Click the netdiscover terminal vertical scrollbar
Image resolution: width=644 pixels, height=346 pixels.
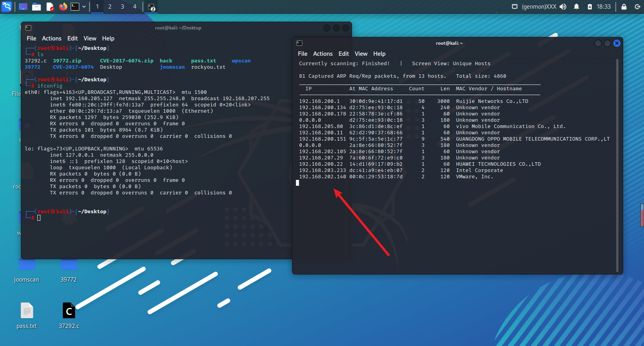pyautogui.click(x=617, y=165)
